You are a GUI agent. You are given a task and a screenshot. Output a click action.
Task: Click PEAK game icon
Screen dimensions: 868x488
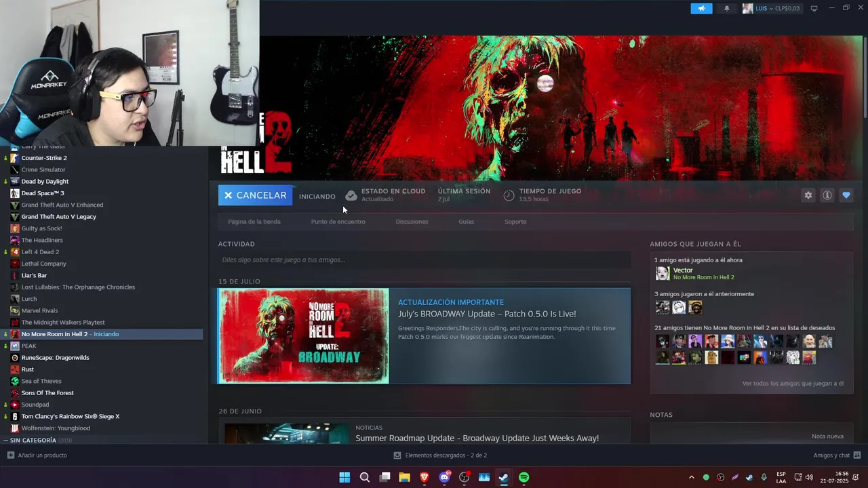pos(15,346)
